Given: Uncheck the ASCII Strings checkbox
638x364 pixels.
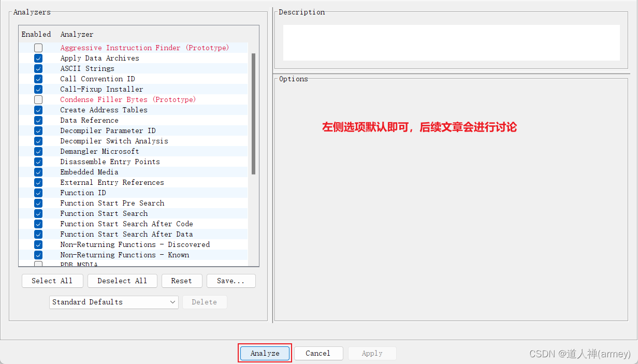Looking at the screenshot, I should click(38, 68).
